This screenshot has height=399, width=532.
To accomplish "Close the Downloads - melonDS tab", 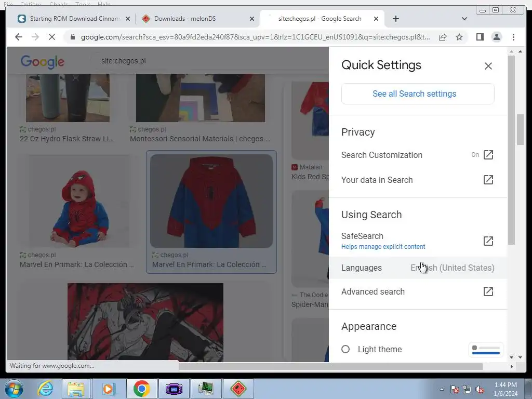I will click(252, 19).
